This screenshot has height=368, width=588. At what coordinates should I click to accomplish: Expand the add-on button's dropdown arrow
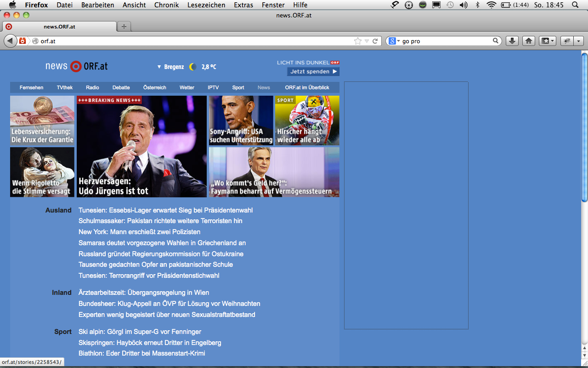click(x=578, y=41)
